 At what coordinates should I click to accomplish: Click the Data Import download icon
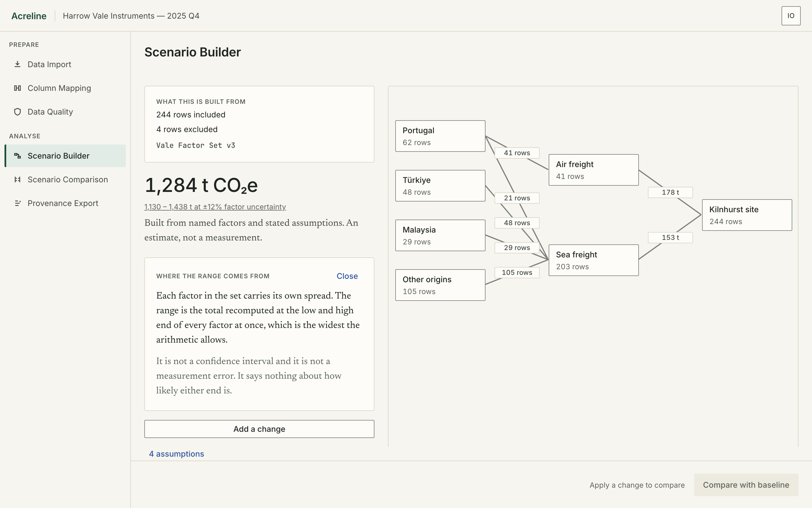(17, 64)
